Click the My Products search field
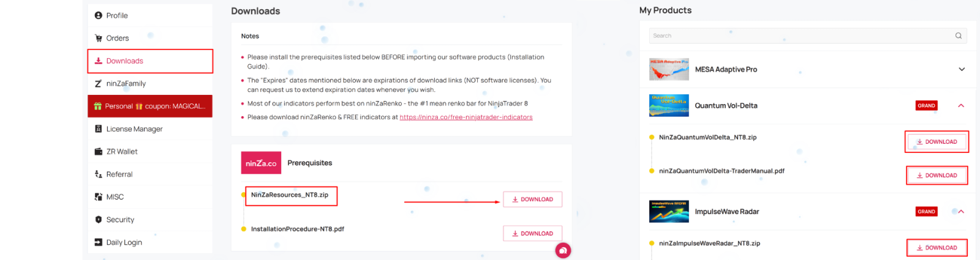Screen dimensions: 980x260 [808, 35]
